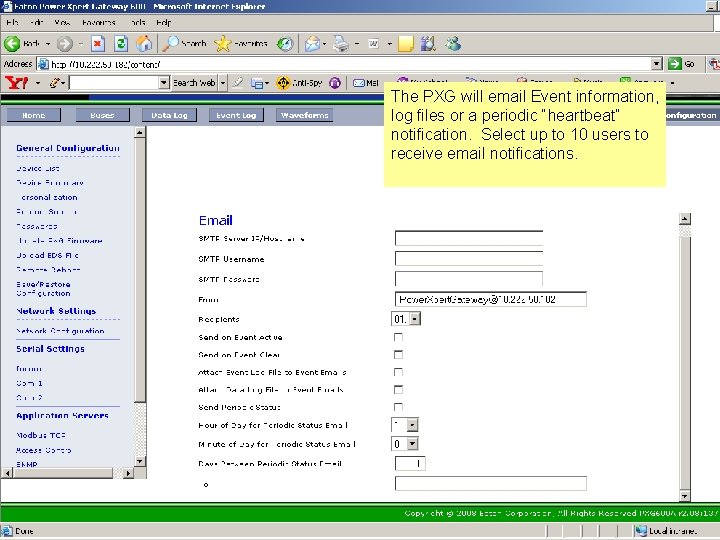Click the Edit with Word icon
Screen dimensions: 720x540
(x=374, y=44)
